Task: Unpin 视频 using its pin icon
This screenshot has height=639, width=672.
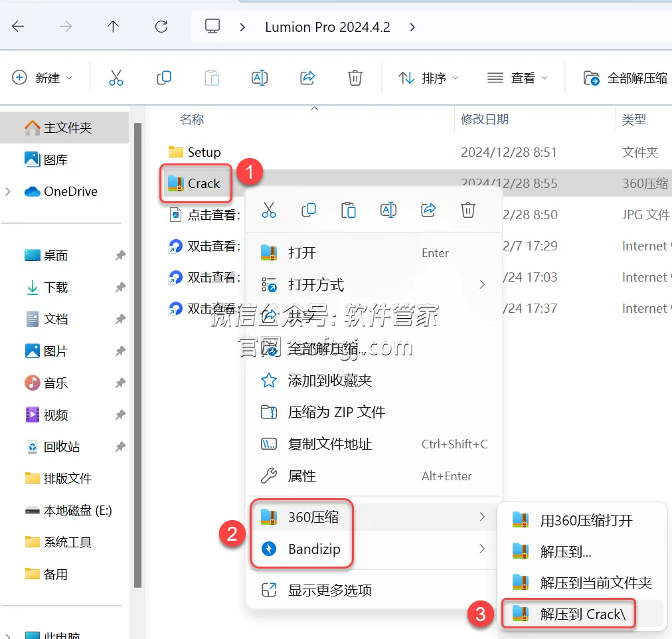Action: (120, 415)
